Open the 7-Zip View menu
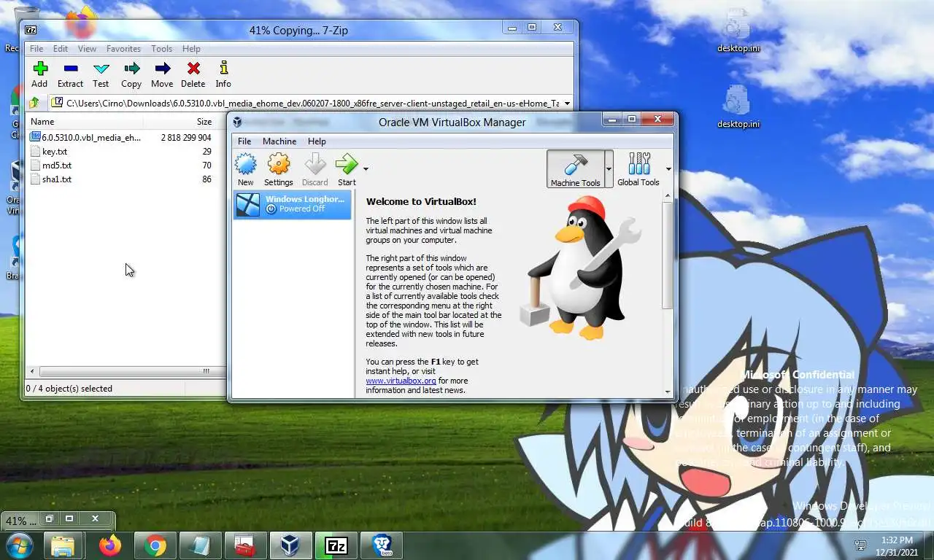 click(87, 49)
